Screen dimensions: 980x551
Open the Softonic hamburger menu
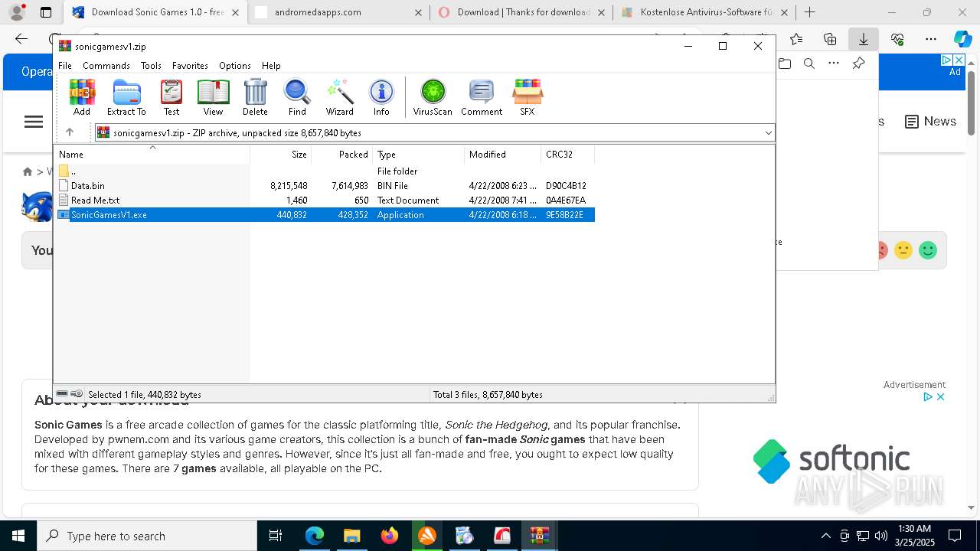34,122
